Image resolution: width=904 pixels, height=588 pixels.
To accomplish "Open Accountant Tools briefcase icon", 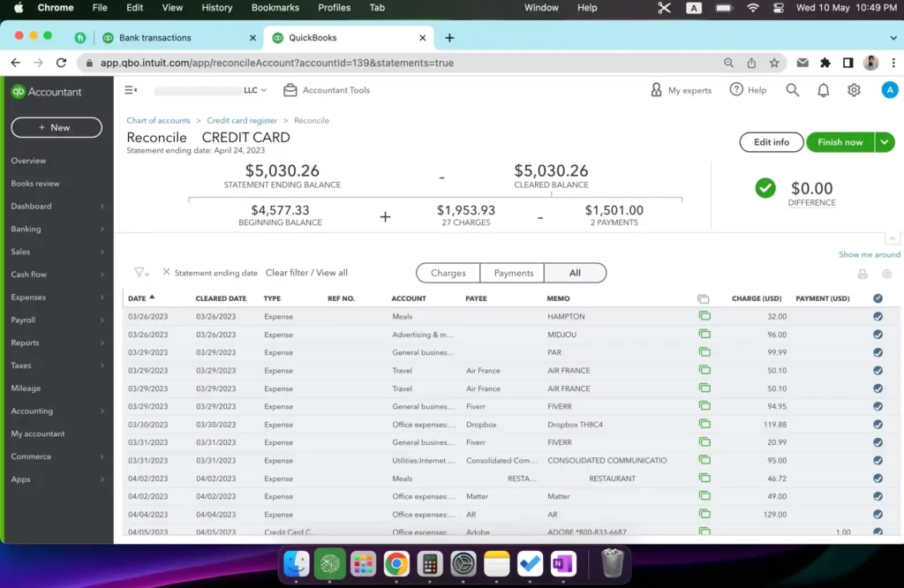I will 290,90.
